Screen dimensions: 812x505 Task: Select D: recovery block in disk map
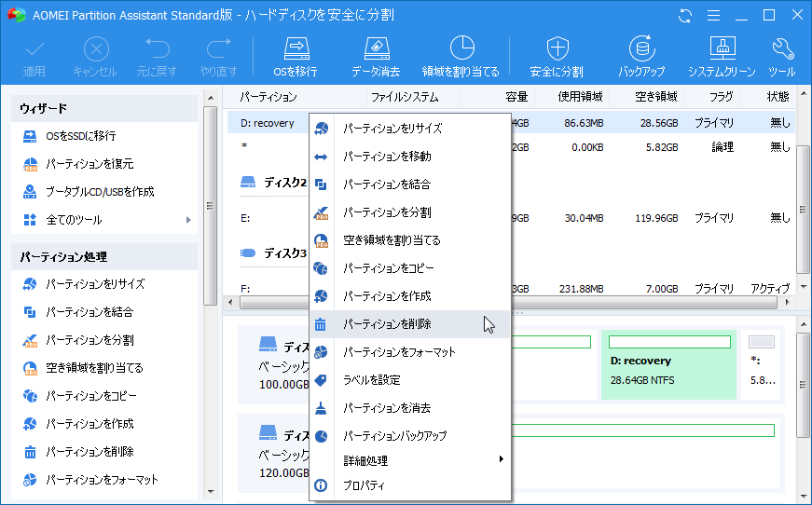(669, 365)
